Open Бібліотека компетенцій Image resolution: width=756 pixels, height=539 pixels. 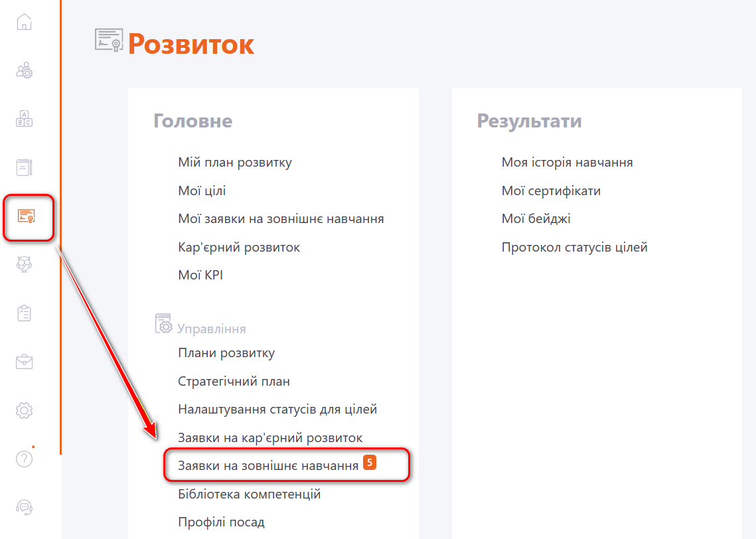250,494
